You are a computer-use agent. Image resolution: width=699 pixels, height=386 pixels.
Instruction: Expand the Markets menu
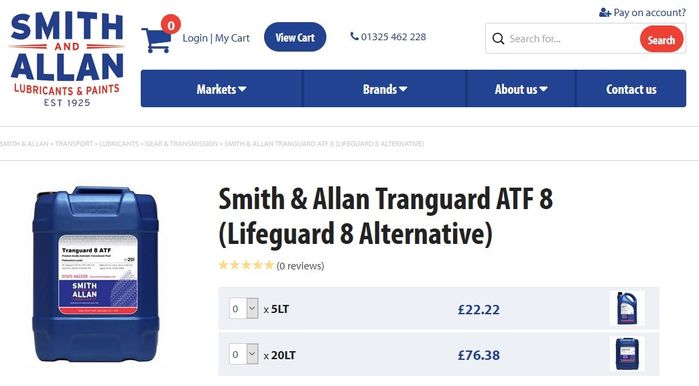pyautogui.click(x=222, y=89)
